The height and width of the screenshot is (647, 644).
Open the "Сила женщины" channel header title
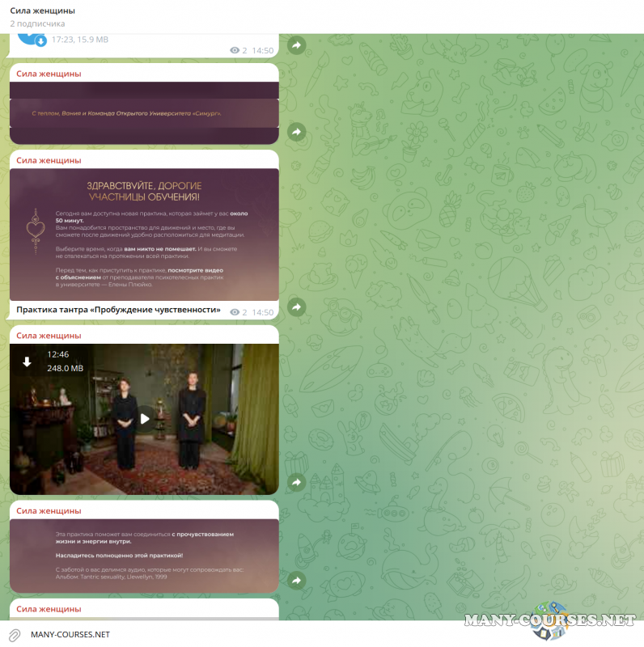coord(42,11)
